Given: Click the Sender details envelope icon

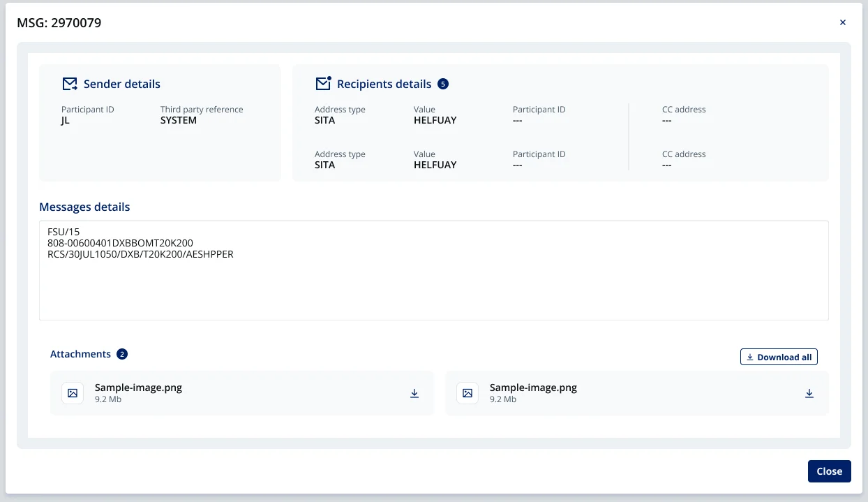Looking at the screenshot, I should coord(70,84).
